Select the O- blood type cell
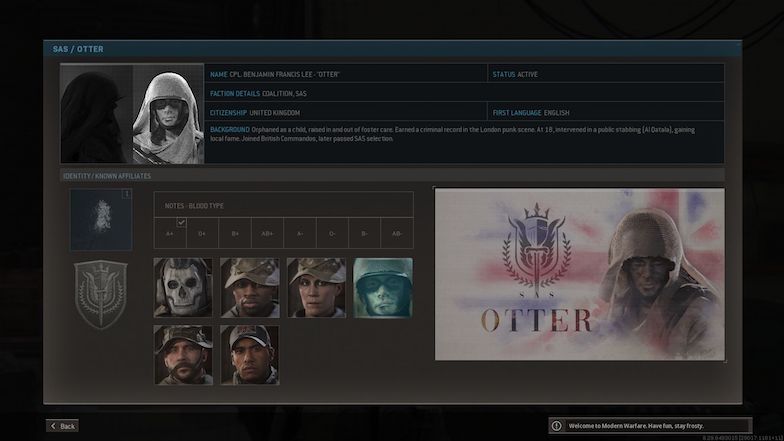Screen dimensions: 784x441 (x=332, y=233)
